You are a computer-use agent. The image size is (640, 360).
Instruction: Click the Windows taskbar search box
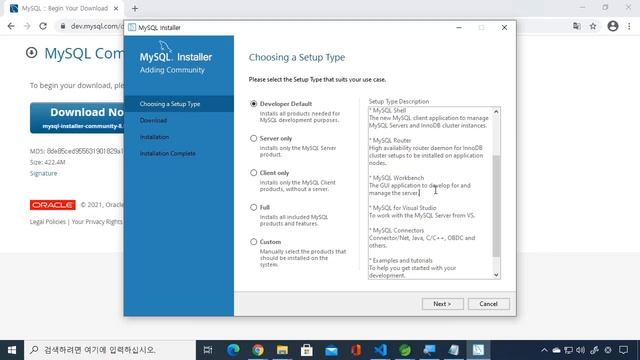point(110,350)
